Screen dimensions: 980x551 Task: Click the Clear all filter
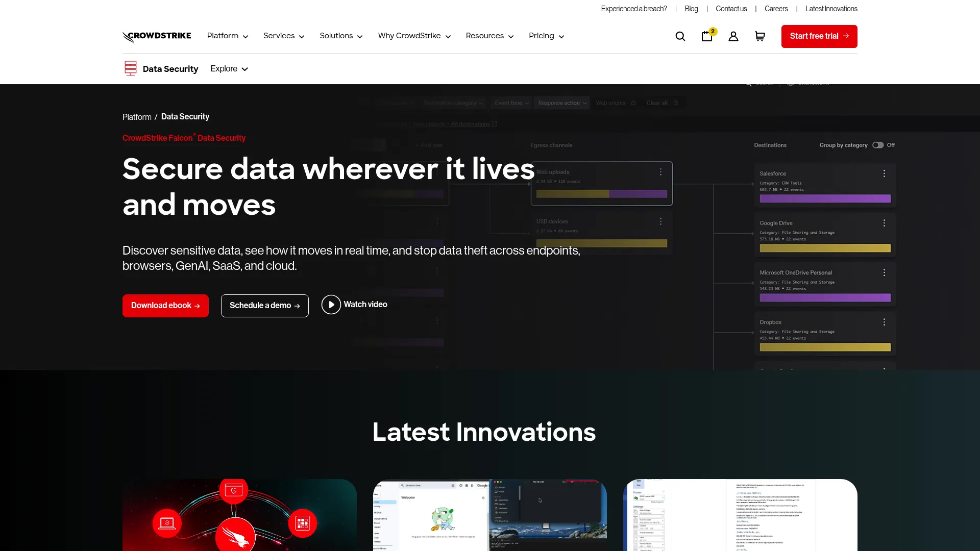tap(662, 103)
